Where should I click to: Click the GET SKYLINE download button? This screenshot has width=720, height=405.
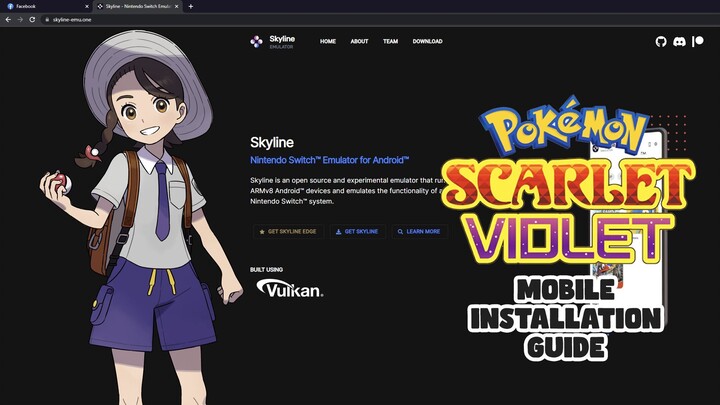[x=357, y=231]
